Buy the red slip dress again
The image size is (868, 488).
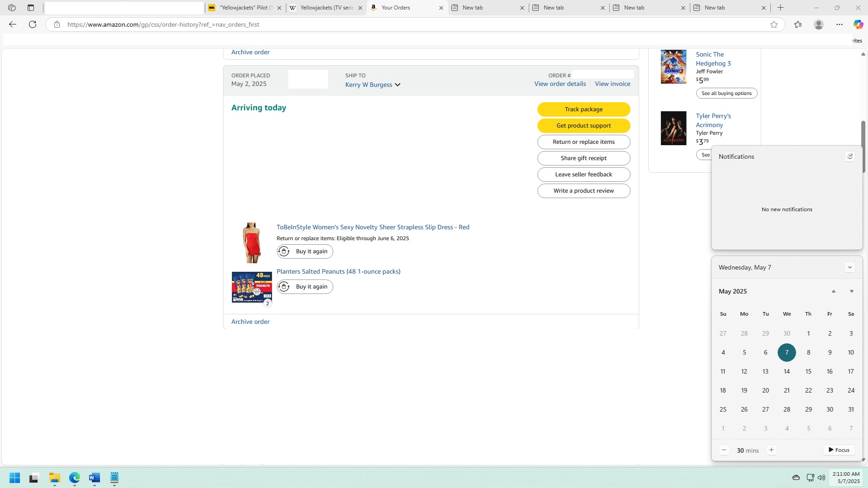pyautogui.click(x=305, y=251)
